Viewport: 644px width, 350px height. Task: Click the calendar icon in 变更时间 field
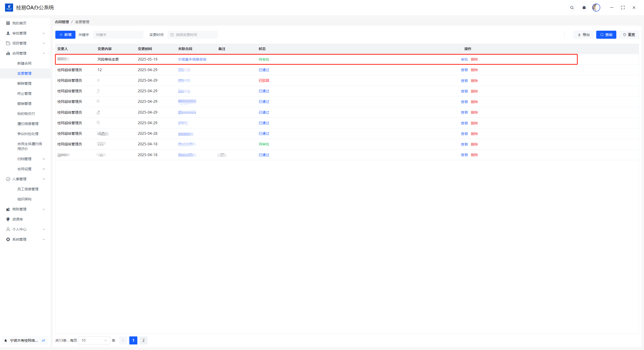point(172,35)
